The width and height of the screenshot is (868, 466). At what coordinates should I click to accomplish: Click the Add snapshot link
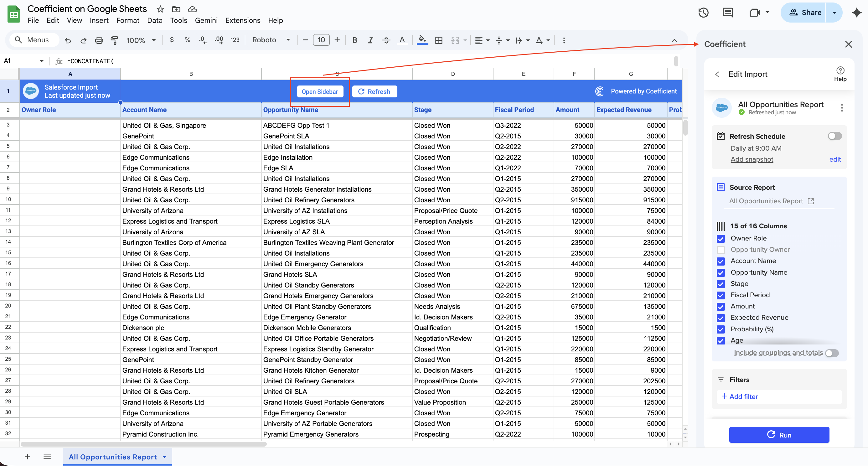[752, 159]
